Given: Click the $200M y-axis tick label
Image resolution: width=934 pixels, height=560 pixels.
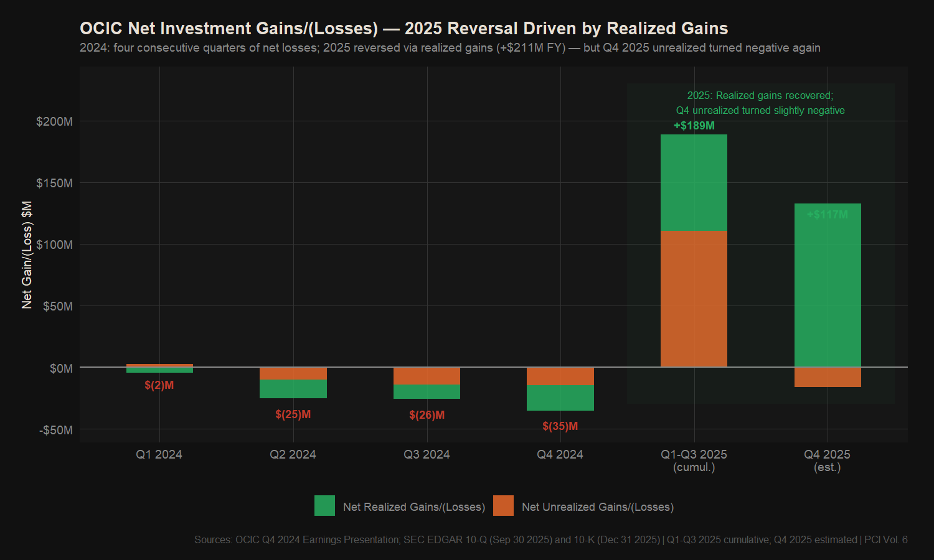Looking at the screenshot, I should [54, 121].
